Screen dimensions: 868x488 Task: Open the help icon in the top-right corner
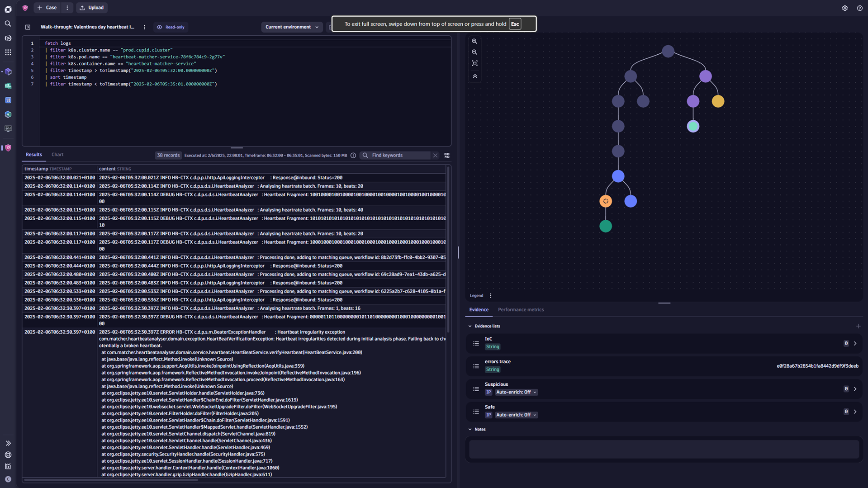859,8
